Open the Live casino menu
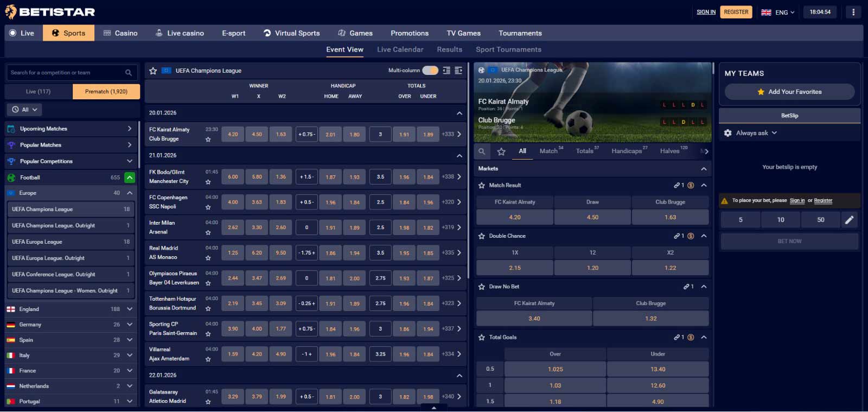This screenshot has width=868, height=412. click(x=180, y=33)
